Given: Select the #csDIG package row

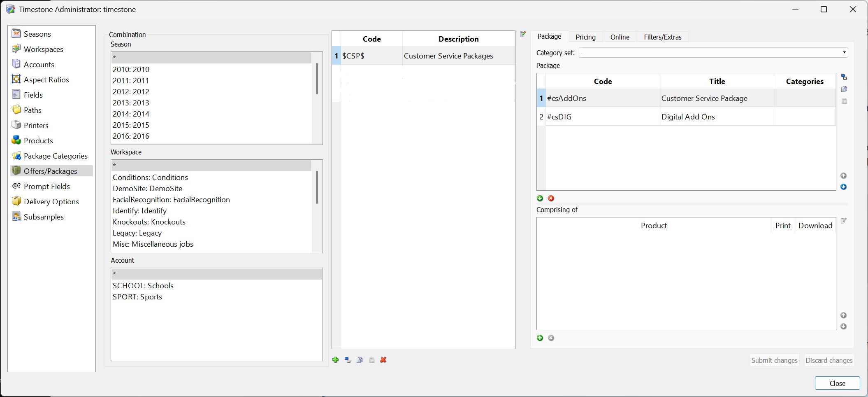Looking at the screenshot, I should [603, 117].
